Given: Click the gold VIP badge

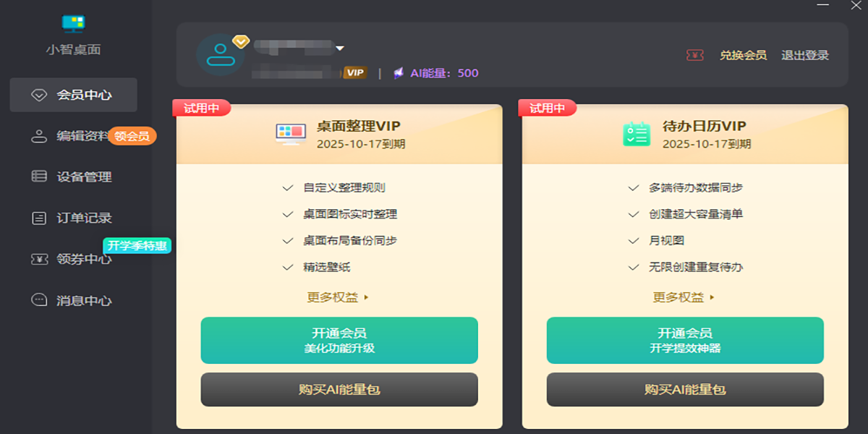Looking at the screenshot, I should [x=354, y=72].
